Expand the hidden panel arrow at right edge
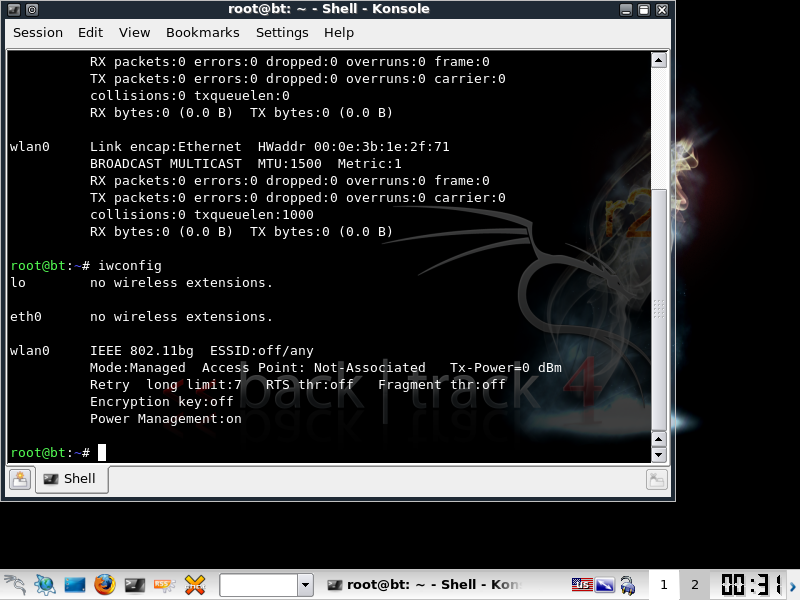The image size is (800, 600). pyautogui.click(x=793, y=585)
